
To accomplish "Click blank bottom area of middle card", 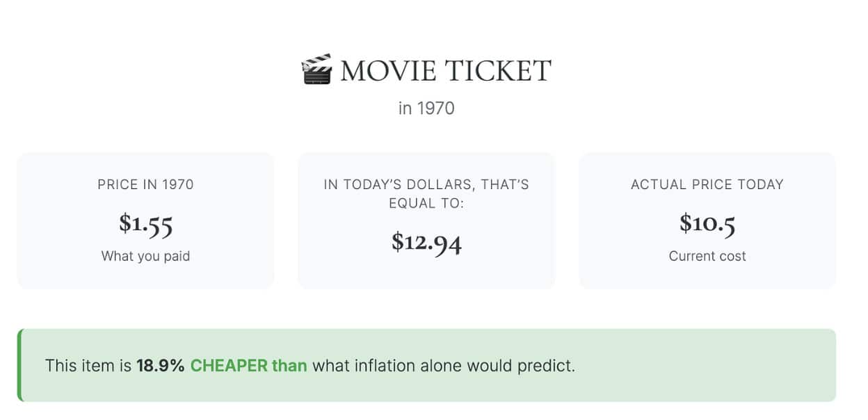I will click(x=426, y=275).
